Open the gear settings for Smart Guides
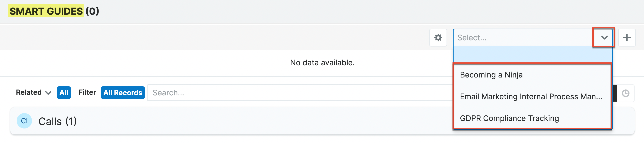 [438, 38]
